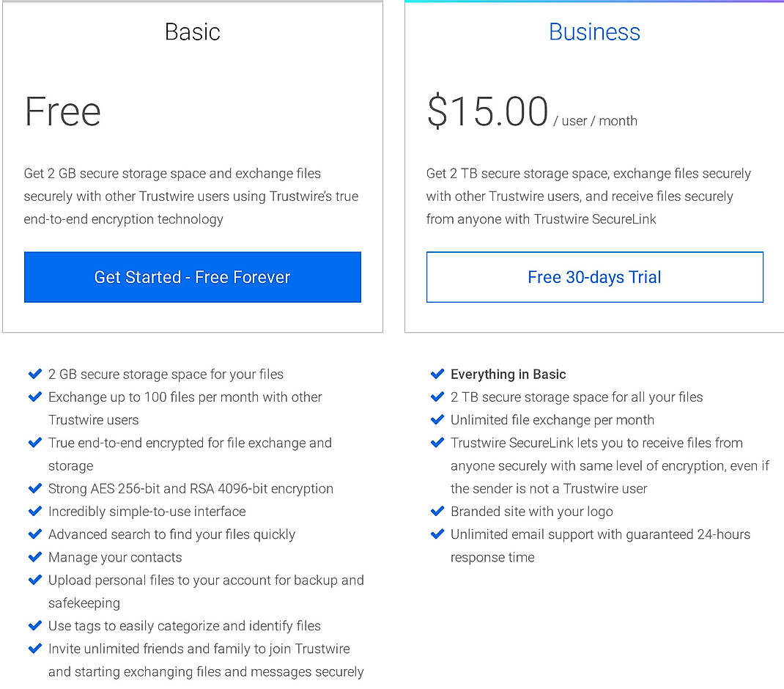Viewport: 784px width, 689px height.
Task: Click the checkmark next to 'Everything in Basic'
Action: 437,374
